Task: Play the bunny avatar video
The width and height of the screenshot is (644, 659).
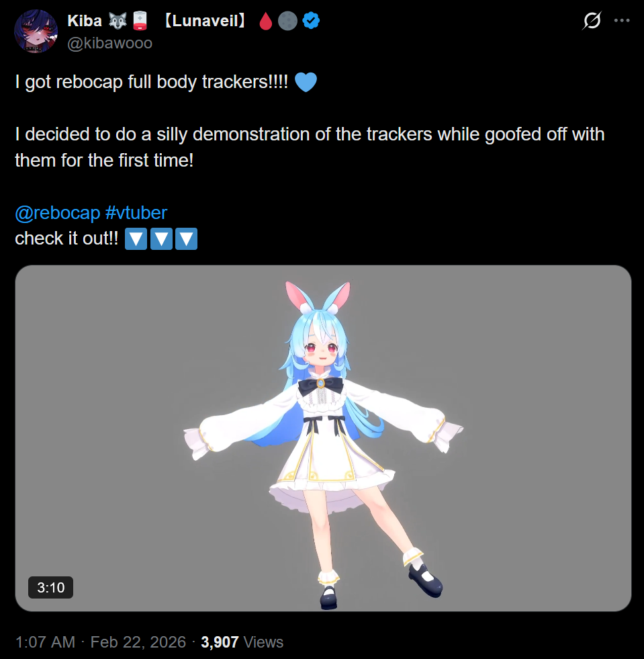Action: click(x=323, y=438)
